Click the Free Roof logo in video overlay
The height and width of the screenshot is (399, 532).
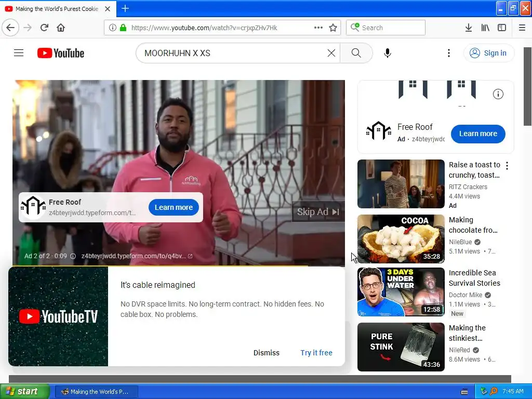click(x=33, y=206)
